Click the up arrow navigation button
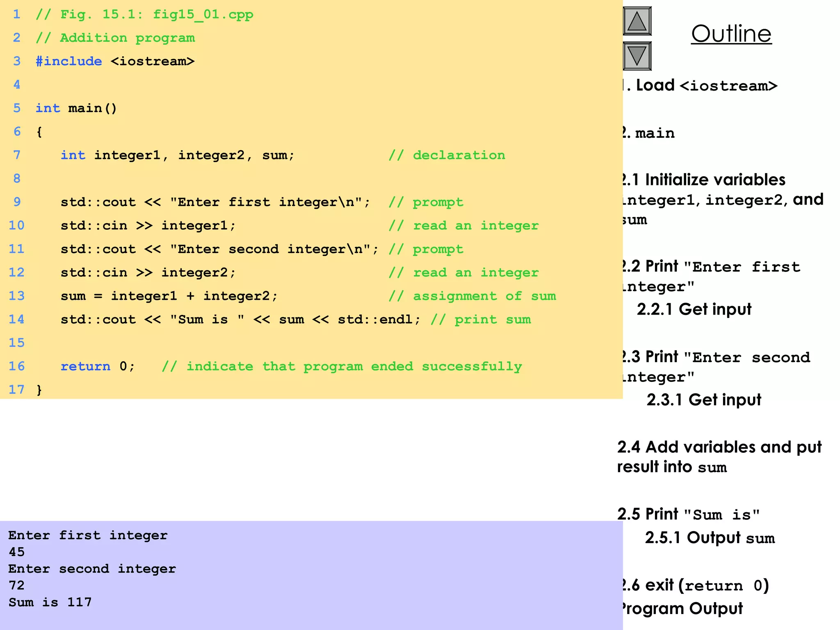 tap(637, 21)
